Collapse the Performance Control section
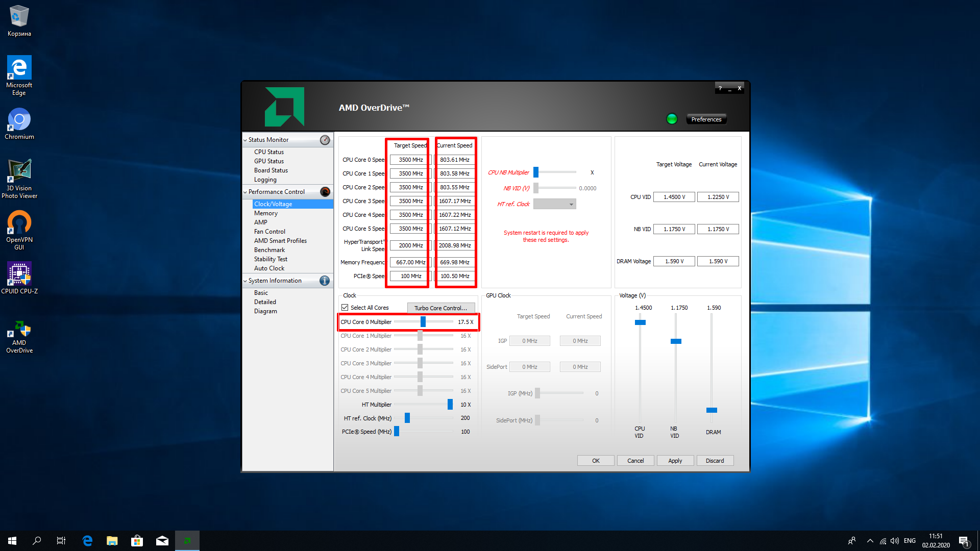Viewport: 980px width, 551px height. click(x=246, y=192)
